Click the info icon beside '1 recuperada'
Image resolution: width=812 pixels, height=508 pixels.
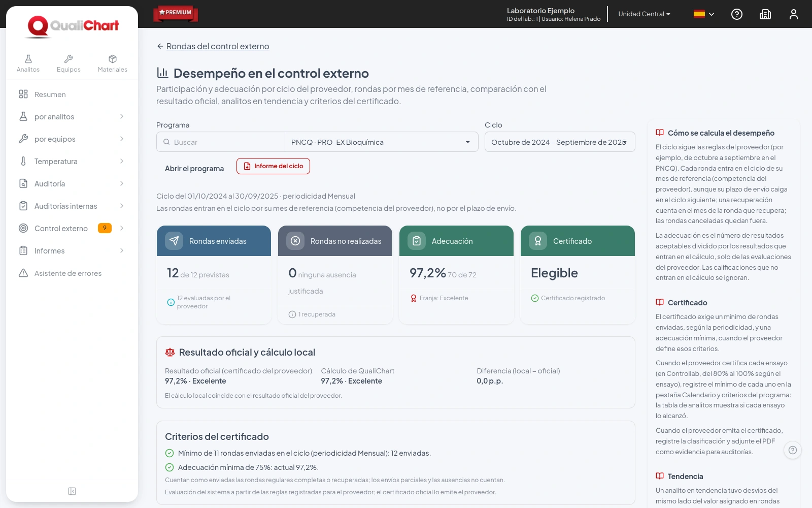292,314
